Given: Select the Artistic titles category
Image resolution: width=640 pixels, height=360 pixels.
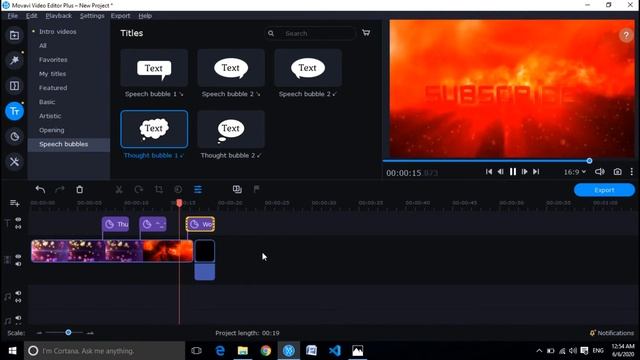Looking at the screenshot, I should point(50,116).
